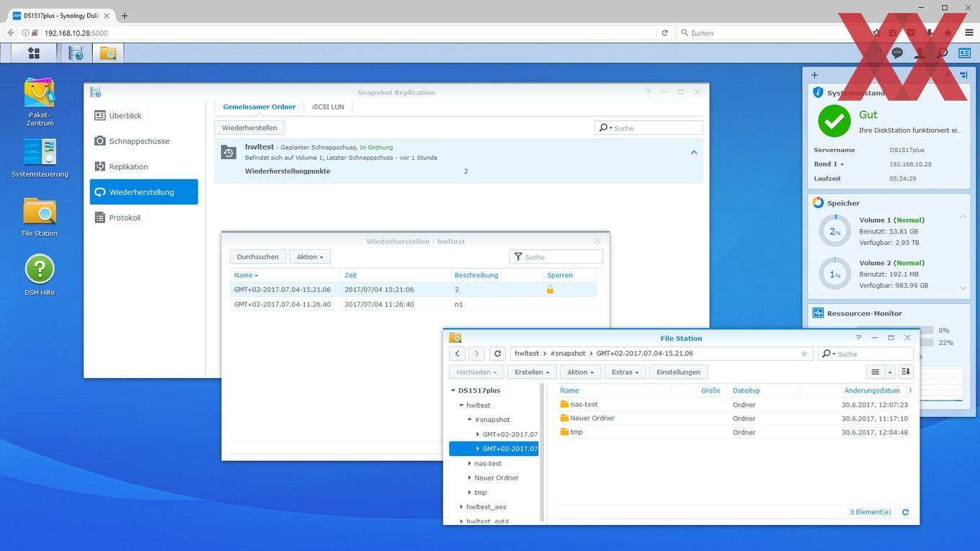The width and height of the screenshot is (980, 551).
Task: Collapse the hwltest snapshot entry chevron
Action: pyautogui.click(x=694, y=152)
